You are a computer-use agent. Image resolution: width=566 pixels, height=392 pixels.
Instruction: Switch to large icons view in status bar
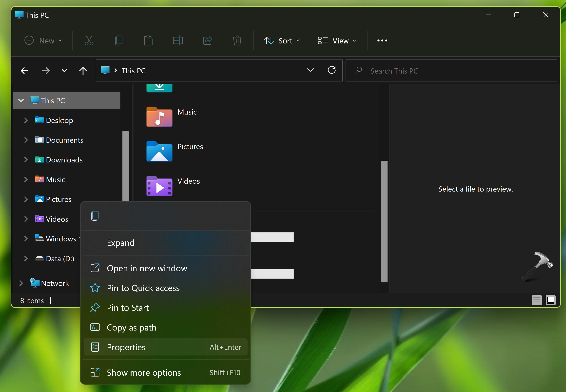[550, 300]
